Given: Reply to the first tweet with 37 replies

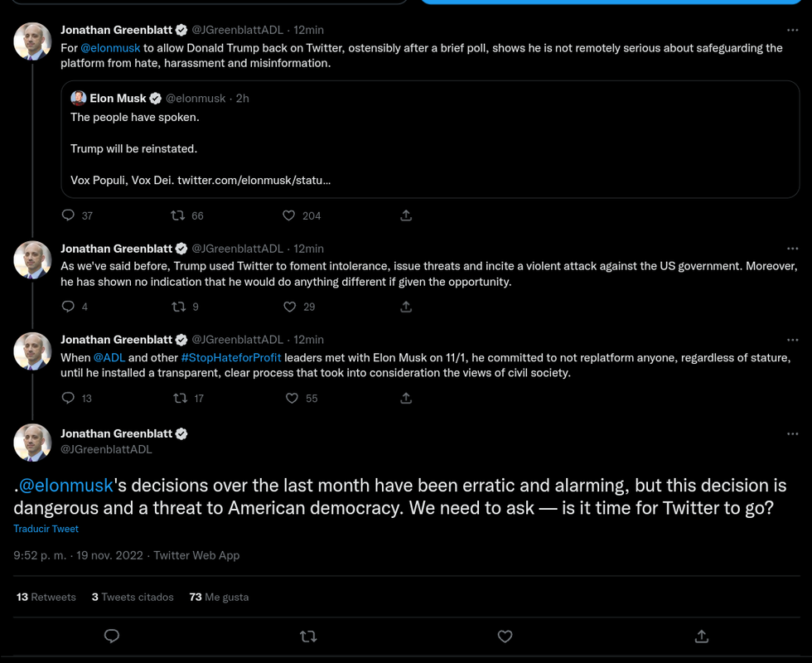Looking at the screenshot, I should point(68,215).
